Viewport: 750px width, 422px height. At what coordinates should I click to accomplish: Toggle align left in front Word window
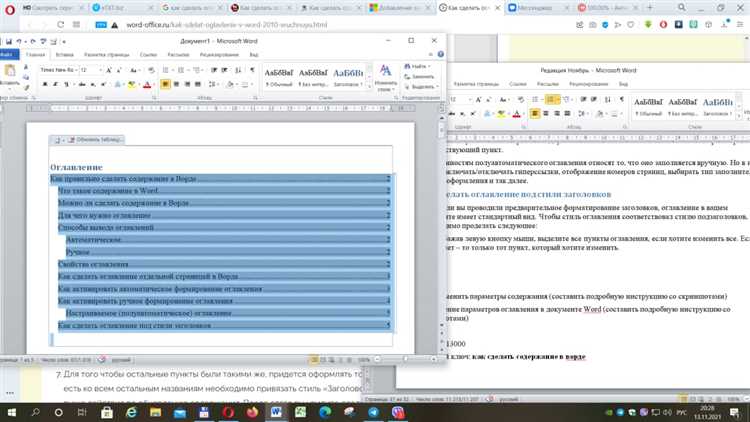pyautogui.click(x=165, y=85)
